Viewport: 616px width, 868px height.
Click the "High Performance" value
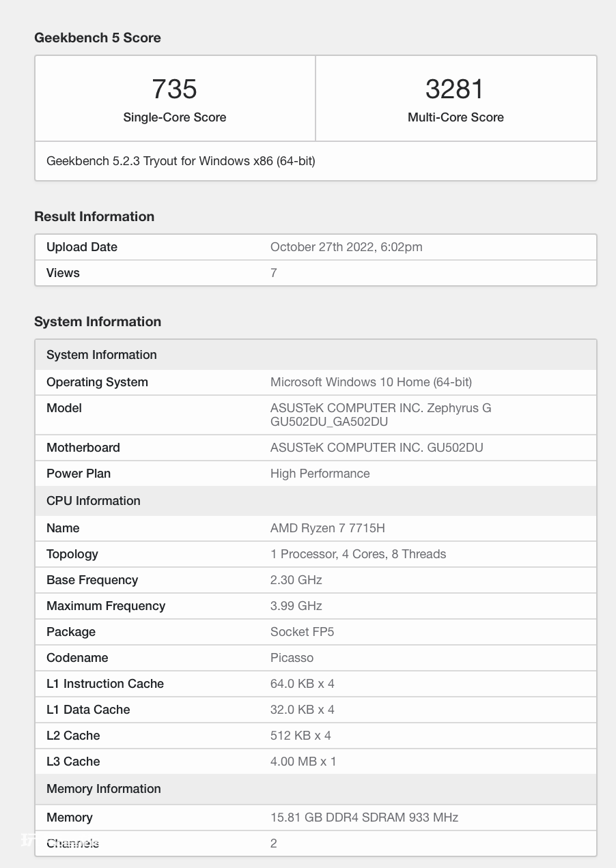pos(320,474)
